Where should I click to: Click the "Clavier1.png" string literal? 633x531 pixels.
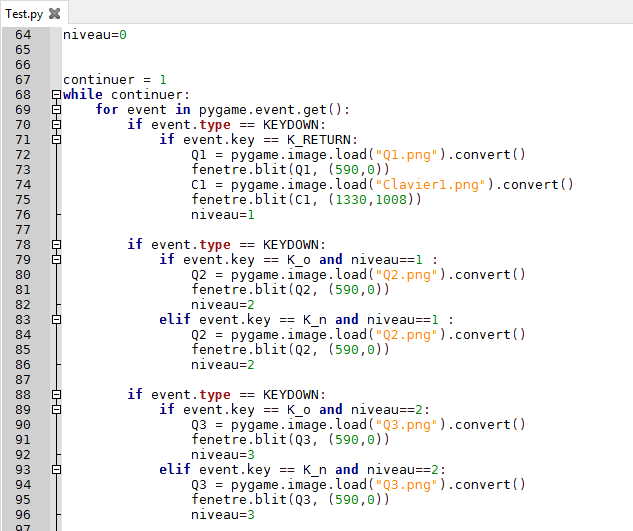[430, 185]
